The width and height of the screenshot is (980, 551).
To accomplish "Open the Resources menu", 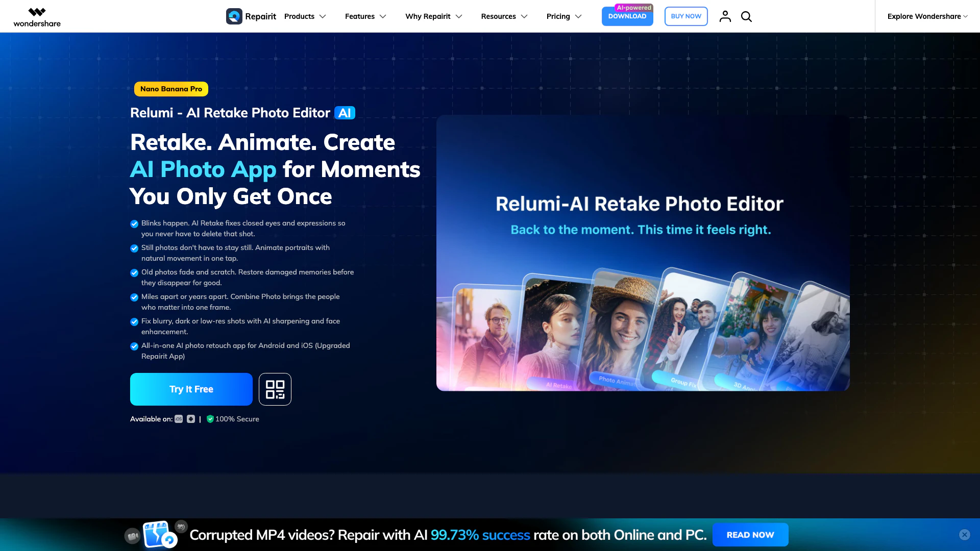I will pyautogui.click(x=504, y=16).
